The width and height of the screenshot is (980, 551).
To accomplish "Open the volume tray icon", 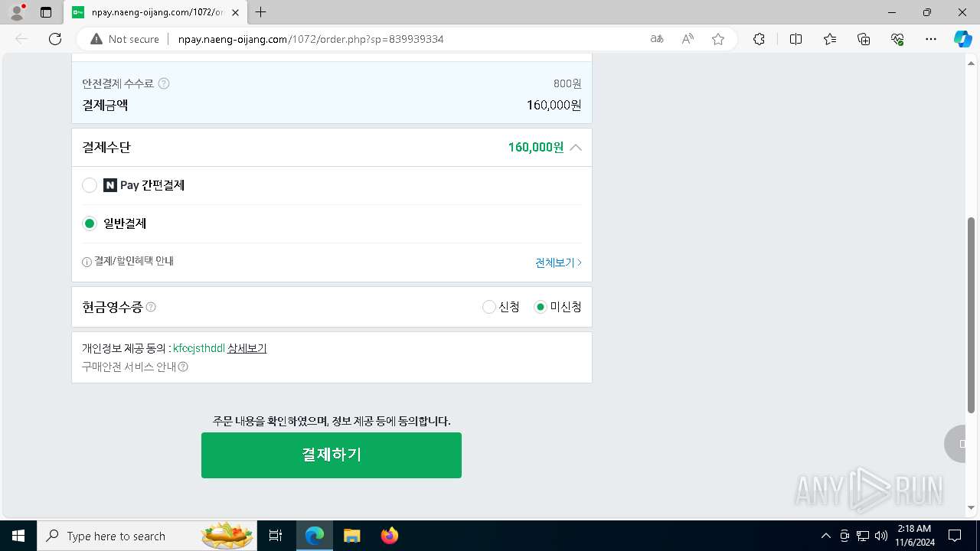I will [881, 536].
